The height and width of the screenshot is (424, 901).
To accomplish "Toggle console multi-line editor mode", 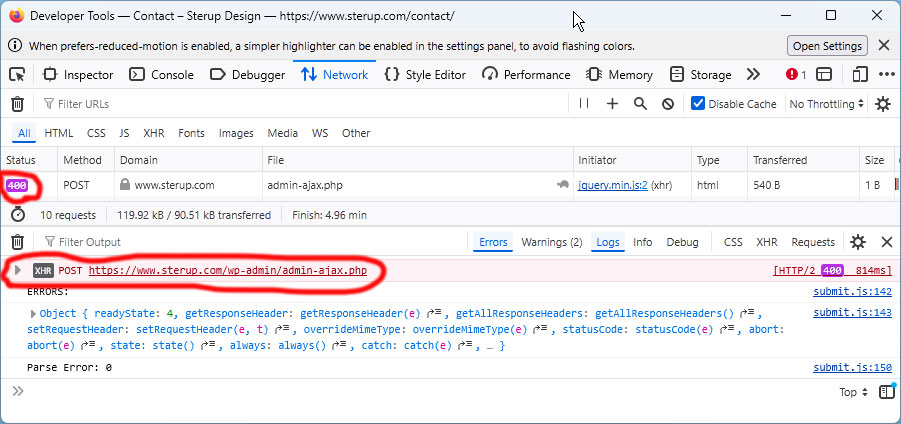I will pos(887,392).
